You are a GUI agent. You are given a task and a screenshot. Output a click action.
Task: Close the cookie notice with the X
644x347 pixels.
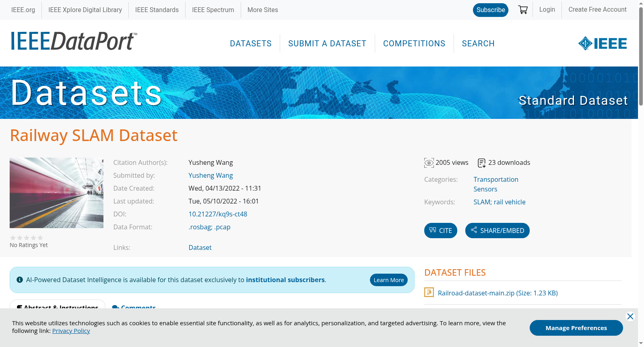point(630,316)
